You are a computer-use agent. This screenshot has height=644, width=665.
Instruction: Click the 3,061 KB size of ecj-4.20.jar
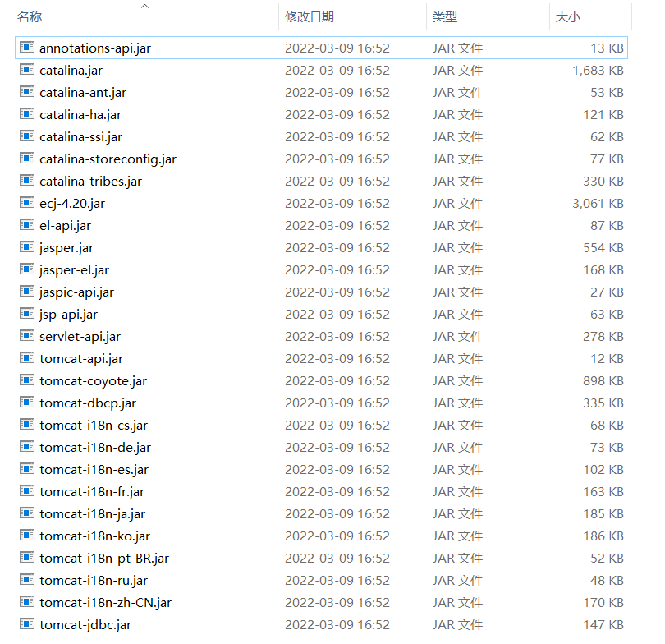[x=598, y=203]
